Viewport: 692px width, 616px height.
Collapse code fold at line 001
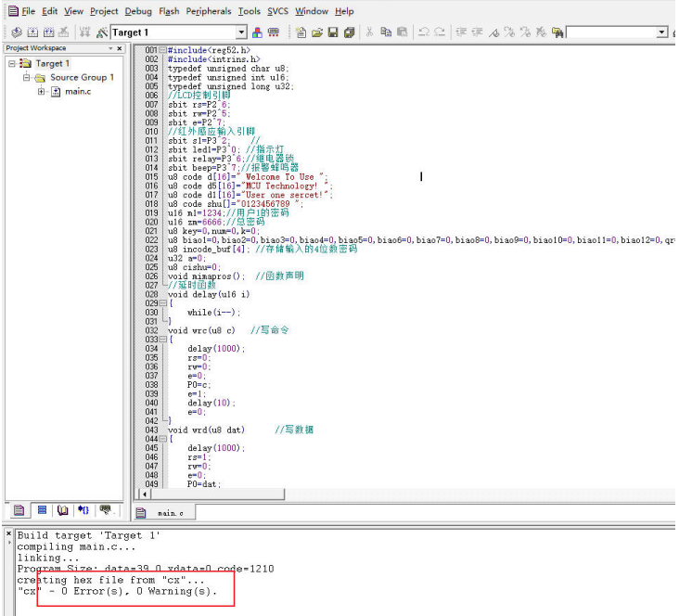[x=162, y=50]
